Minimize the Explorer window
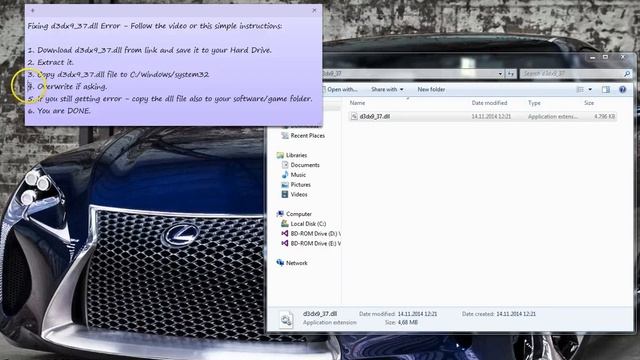This screenshot has height=360, width=640. pos(592,58)
